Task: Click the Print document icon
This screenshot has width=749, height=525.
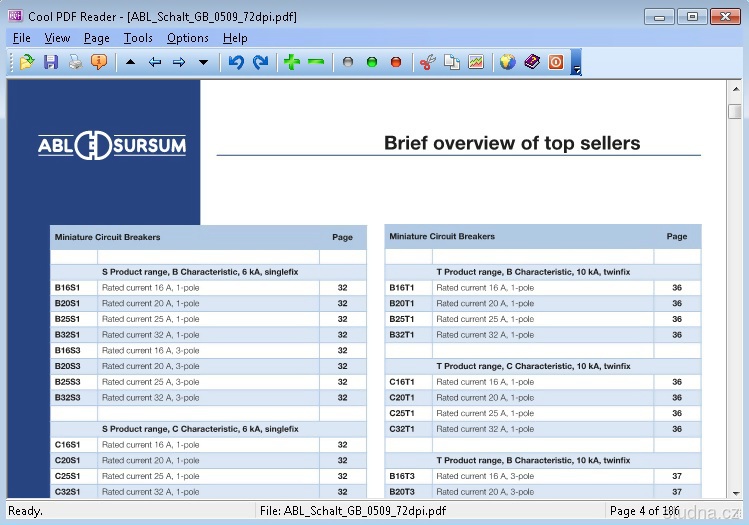Action: pos(75,62)
